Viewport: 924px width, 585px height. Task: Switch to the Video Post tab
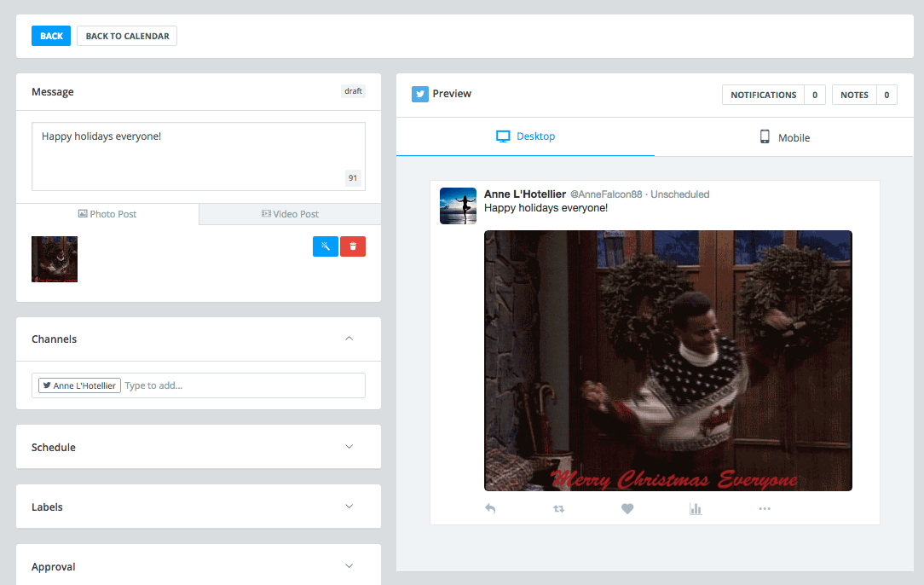click(290, 214)
